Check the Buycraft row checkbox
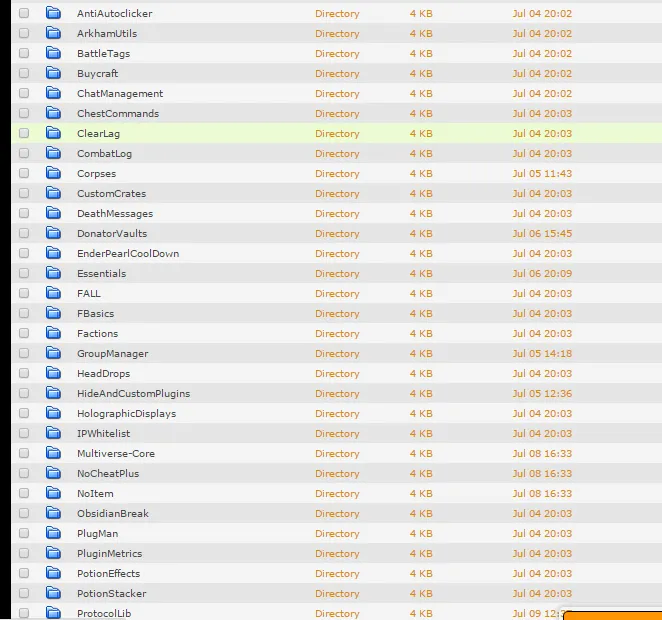The image size is (662, 620). tap(24, 73)
